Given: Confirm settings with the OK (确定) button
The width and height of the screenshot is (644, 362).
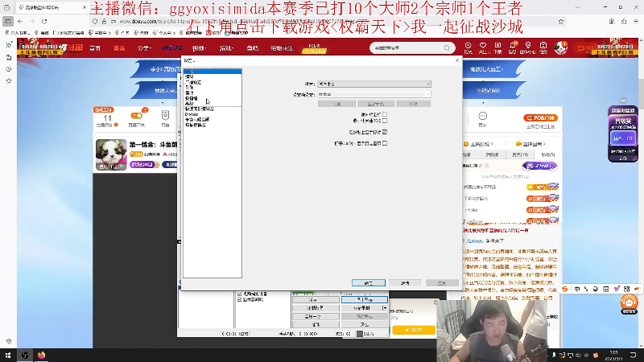Looking at the screenshot, I should (x=369, y=283).
